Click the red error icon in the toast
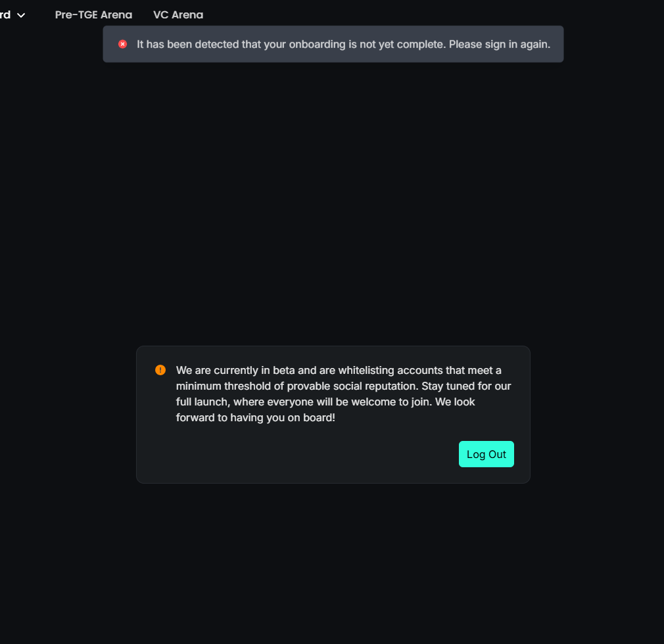The width and height of the screenshot is (664, 644). coord(122,44)
